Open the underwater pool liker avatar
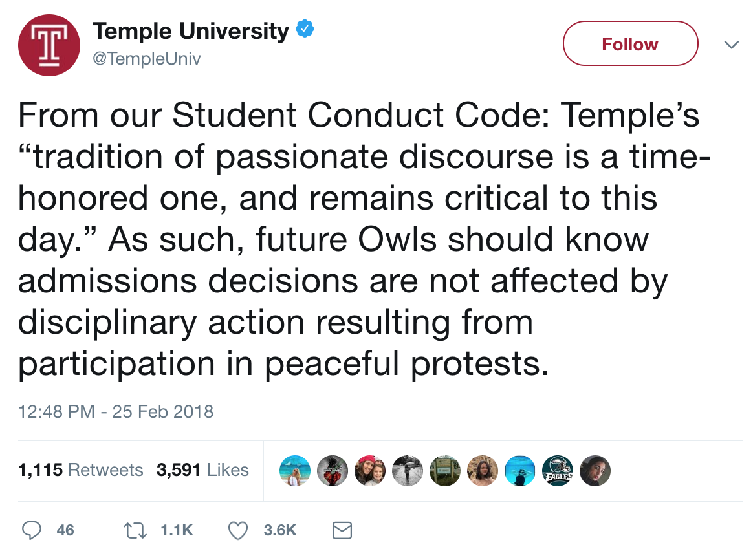 point(519,471)
